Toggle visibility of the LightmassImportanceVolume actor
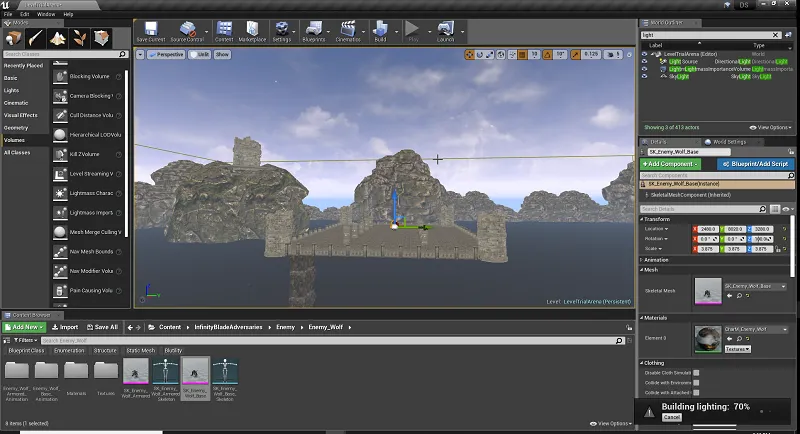The width and height of the screenshot is (800, 434). [644, 69]
